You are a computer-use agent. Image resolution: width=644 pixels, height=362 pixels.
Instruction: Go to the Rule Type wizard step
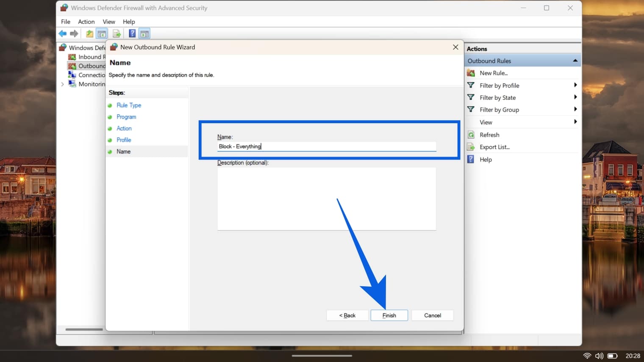coord(129,105)
